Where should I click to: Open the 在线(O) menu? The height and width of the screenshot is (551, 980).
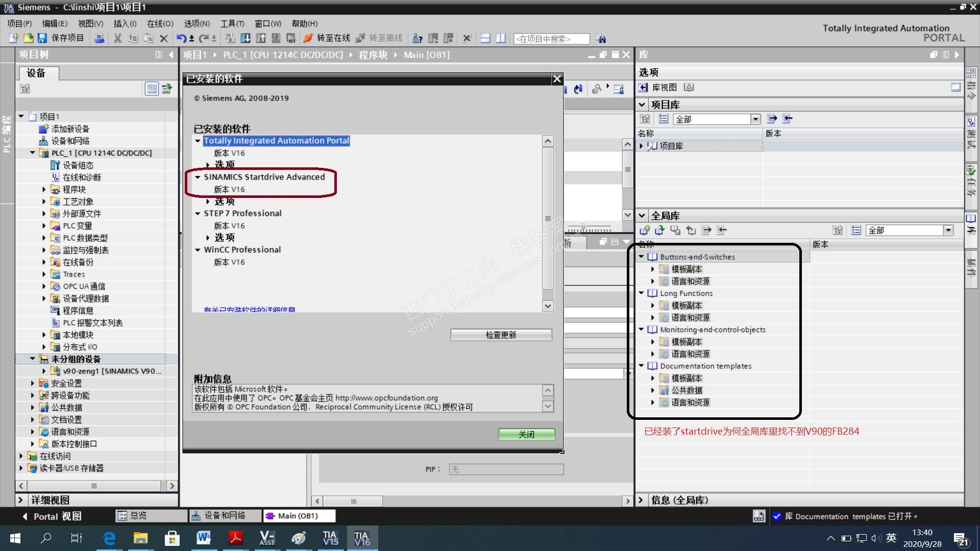click(x=160, y=23)
